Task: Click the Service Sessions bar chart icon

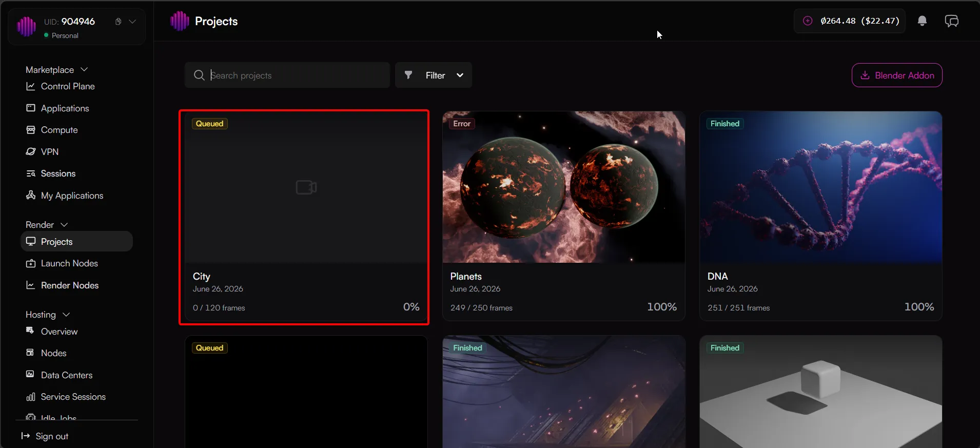Action: pos(31,397)
